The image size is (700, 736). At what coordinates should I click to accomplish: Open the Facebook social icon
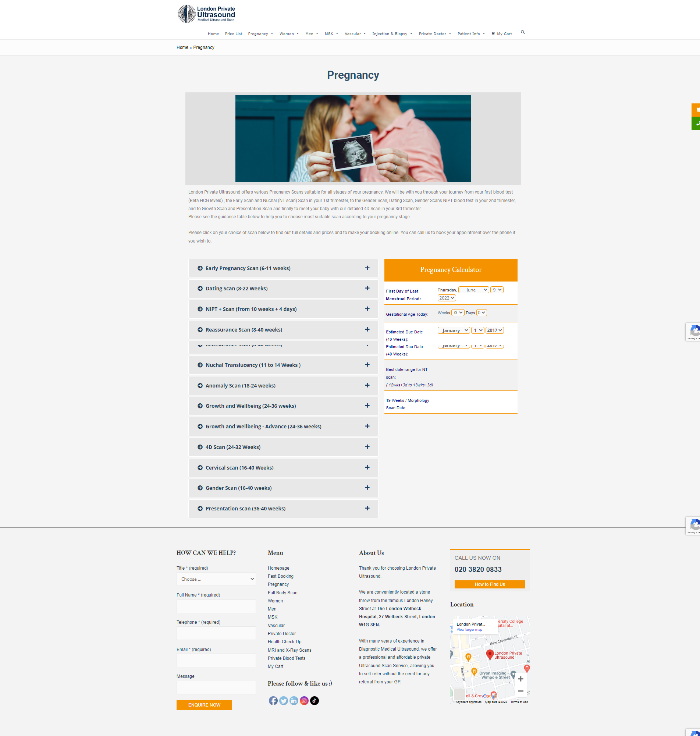pos(273,701)
